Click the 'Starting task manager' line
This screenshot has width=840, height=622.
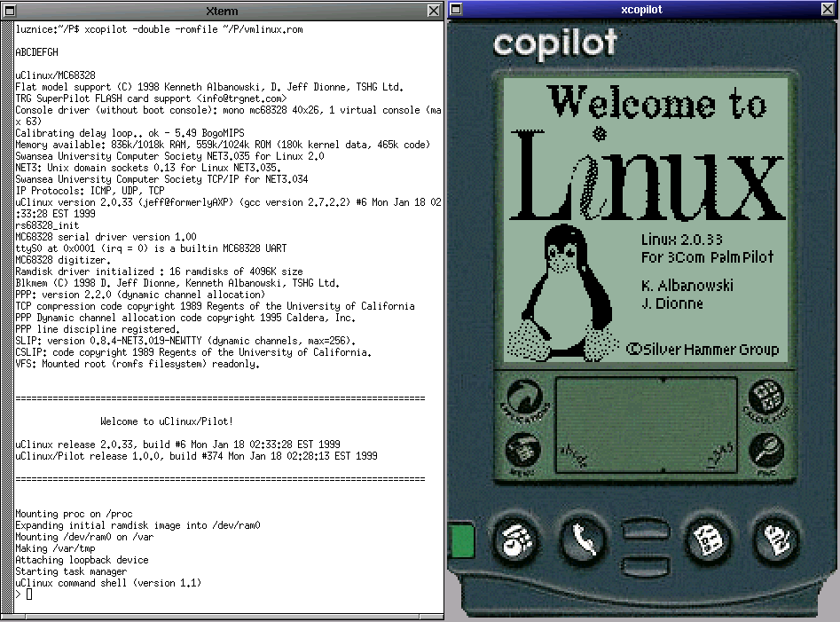[x=71, y=571]
